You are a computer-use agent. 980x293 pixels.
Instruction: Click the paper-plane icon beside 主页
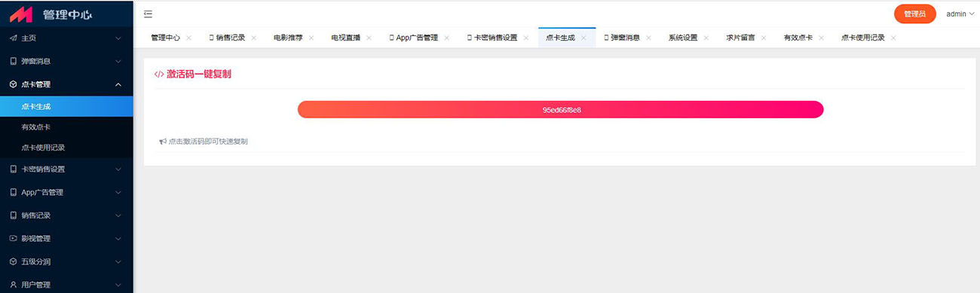coord(13,38)
